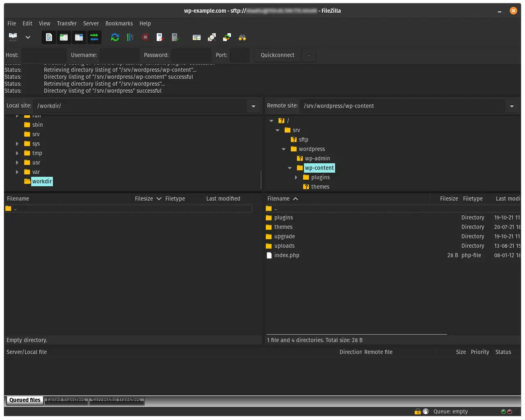Open parent directory in local file list

pyautogui.click(x=128, y=208)
